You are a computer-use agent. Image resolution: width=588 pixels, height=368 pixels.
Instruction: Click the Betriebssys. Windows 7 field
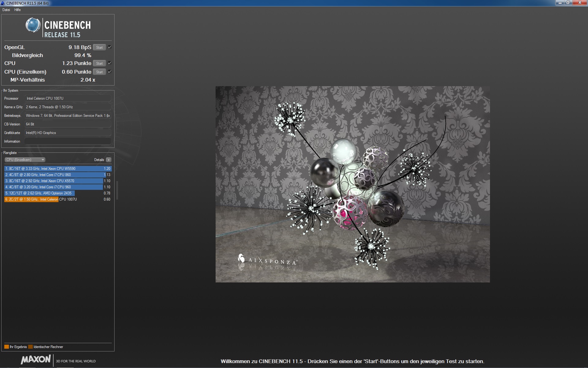[x=68, y=116]
